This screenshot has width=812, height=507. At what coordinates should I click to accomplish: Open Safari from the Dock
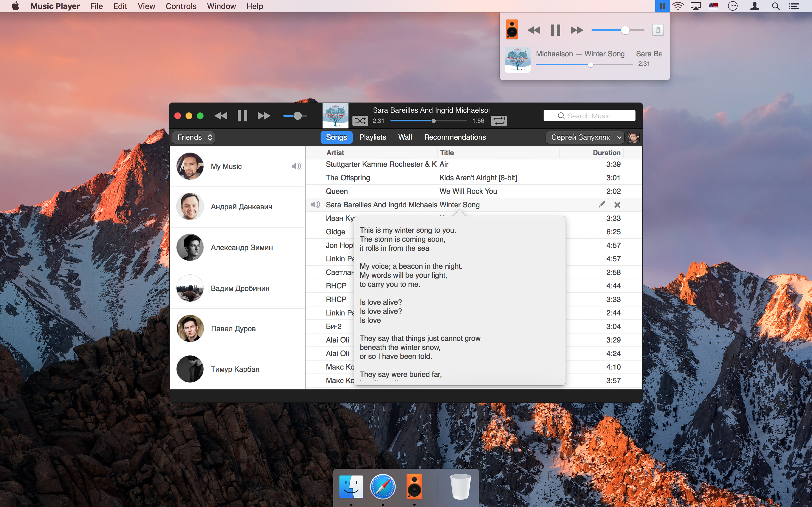pos(382,486)
